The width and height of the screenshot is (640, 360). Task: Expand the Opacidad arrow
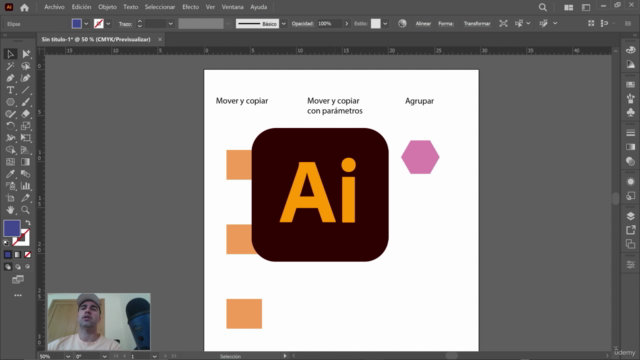pos(347,24)
